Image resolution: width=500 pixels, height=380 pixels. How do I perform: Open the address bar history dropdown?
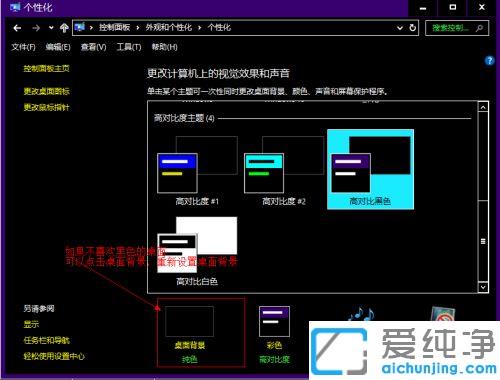tap(400, 28)
